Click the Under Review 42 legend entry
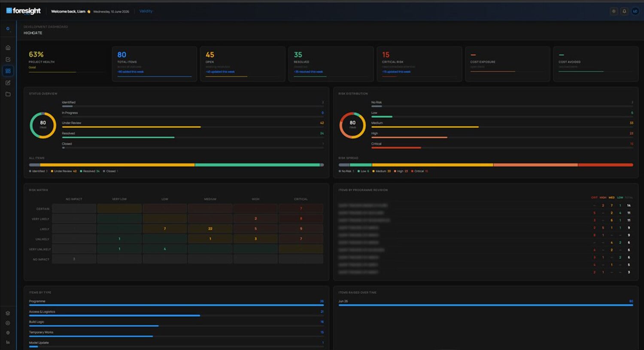This screenshot has width=644, height=350. coord(64,171)
